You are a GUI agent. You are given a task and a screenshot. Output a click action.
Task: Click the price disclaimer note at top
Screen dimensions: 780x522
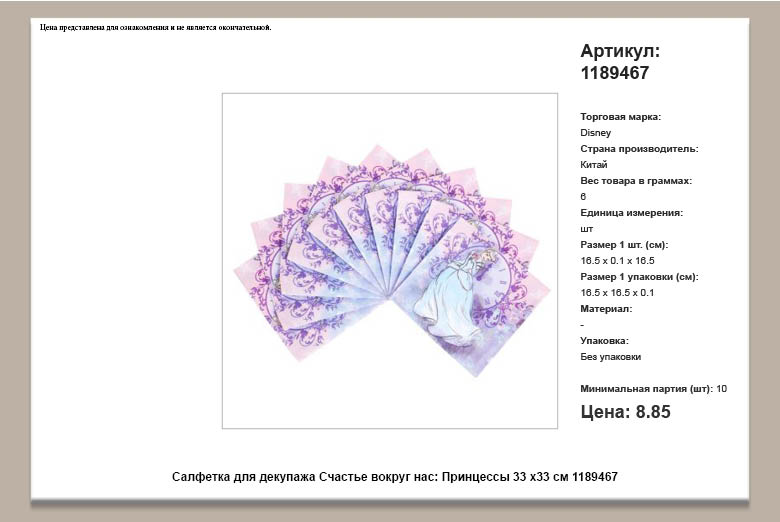[156, 27]
